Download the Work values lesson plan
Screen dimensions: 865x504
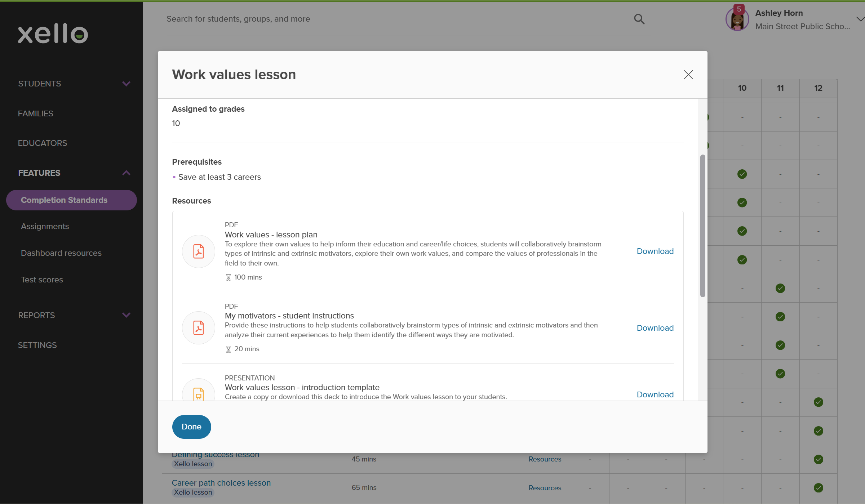click(x=655, y=251)
